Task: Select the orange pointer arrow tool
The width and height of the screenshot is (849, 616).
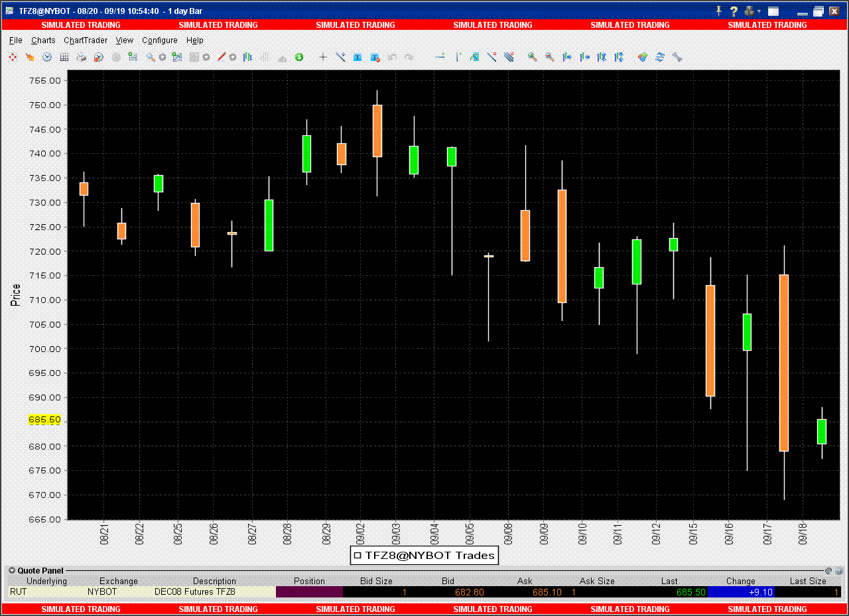Action: (x=30, y=58)
